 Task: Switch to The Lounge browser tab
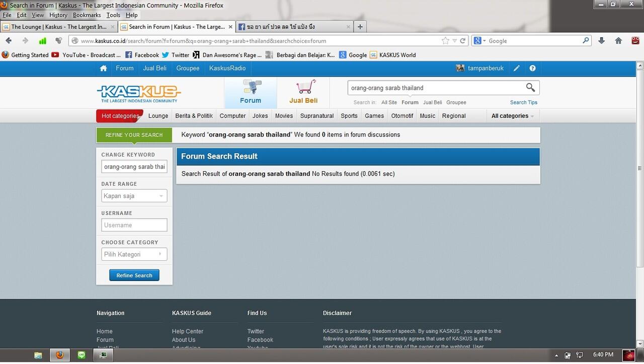pyautogui.click(x=59, y=27)
